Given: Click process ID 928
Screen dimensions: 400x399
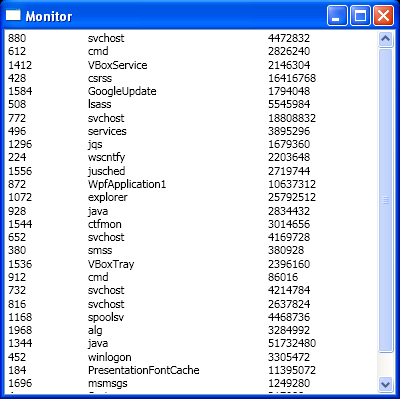Looking at the screenshot, I should 17,211.
